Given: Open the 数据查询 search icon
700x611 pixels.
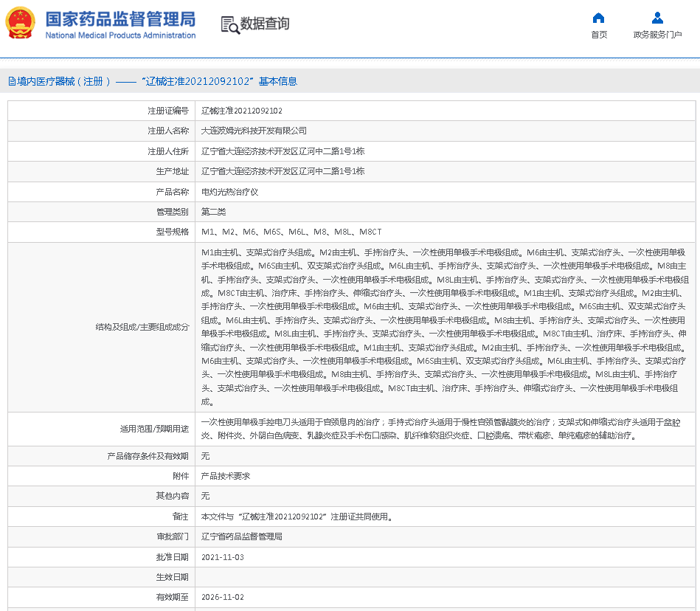Looking at the screenshot, I should 230,24.
